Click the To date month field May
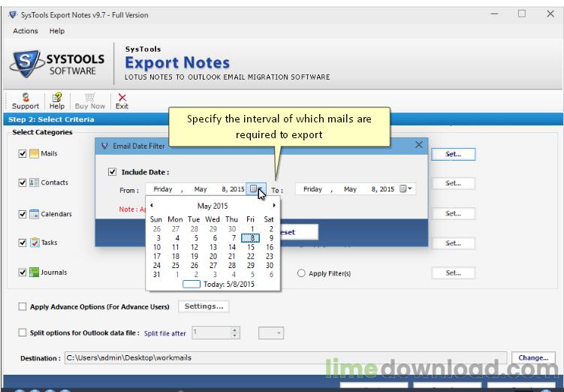This screenshot has width=564, height=392. tap(350, 189)
